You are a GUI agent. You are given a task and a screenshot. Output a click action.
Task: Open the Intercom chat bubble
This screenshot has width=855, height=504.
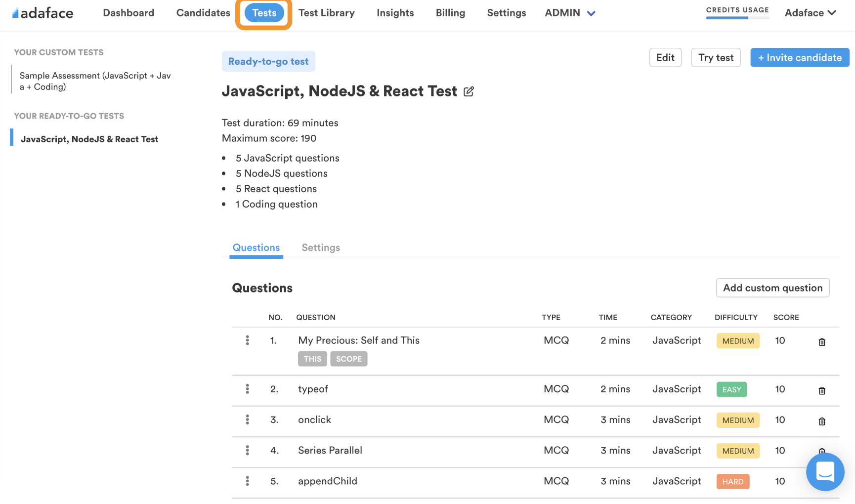click(825, 472)
